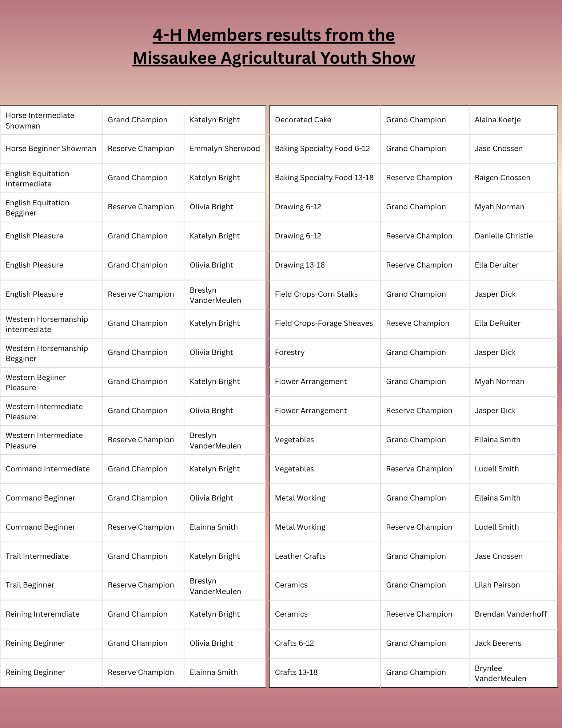Select the 'English Equitation Intermediate' cell
562x728 pixels.
point(51,178)
